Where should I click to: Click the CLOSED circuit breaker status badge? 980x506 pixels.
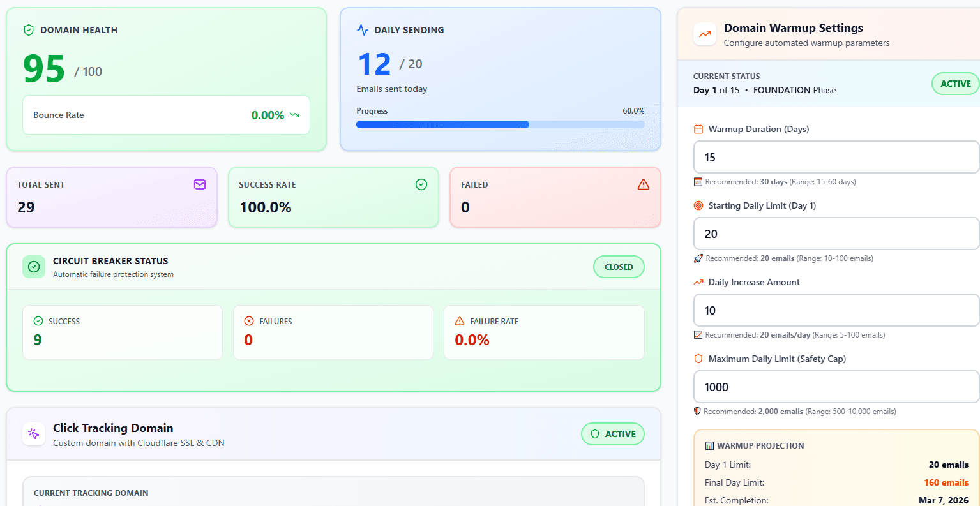619,267
